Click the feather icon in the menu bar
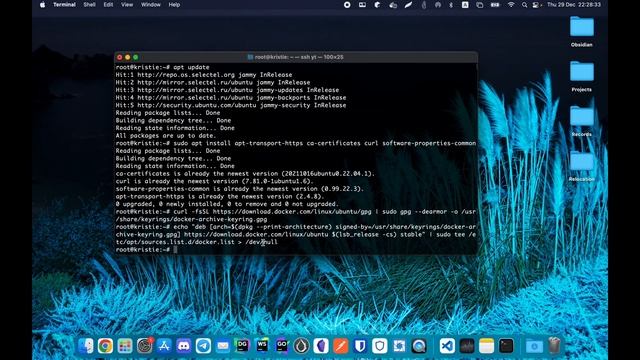This screenshot has width=640, height=360. tap(408, 5)
